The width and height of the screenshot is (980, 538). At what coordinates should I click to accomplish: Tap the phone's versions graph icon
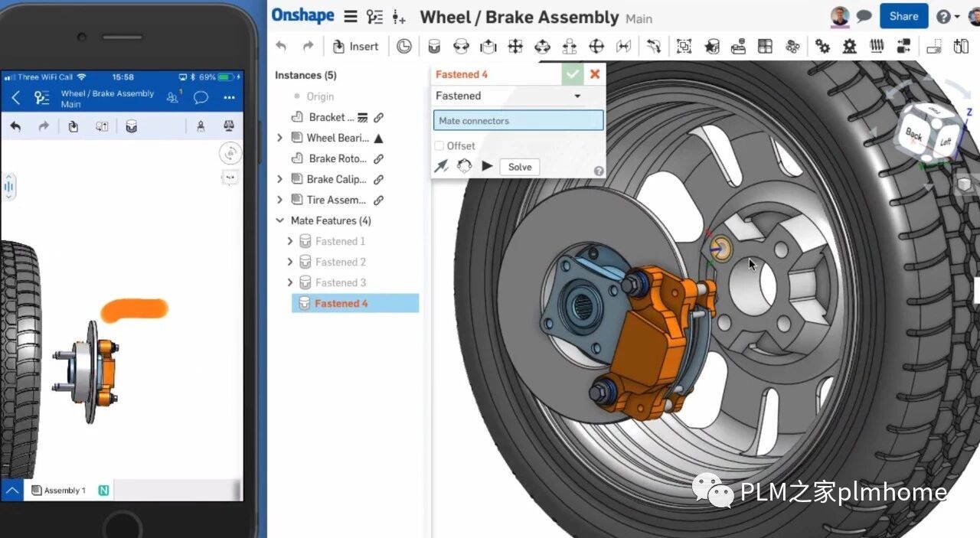click(x=42, y=97)
